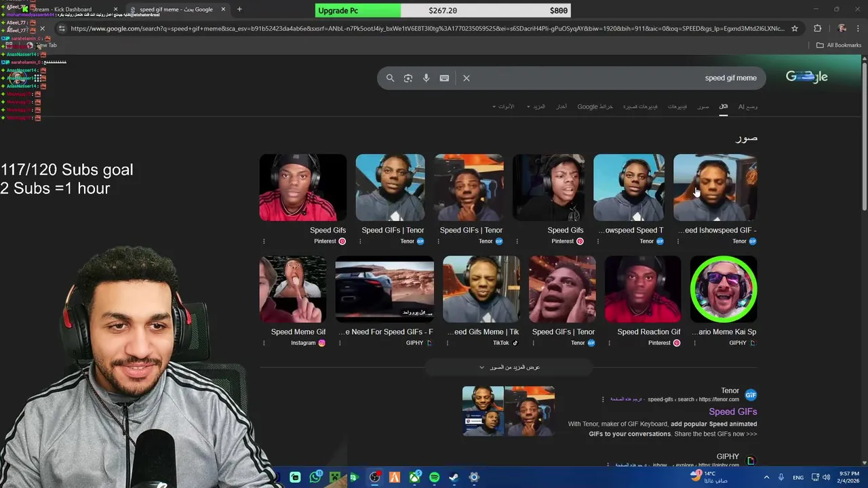The height and width of the screenshot is (488, 868).
Task: Show hidden icons chevron in system tray
Action: tap(767, 477)
